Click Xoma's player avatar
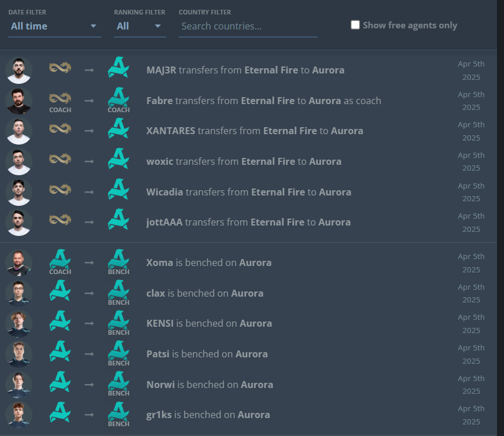The width and height of the screenshot is (504, 436). point(19,263)
